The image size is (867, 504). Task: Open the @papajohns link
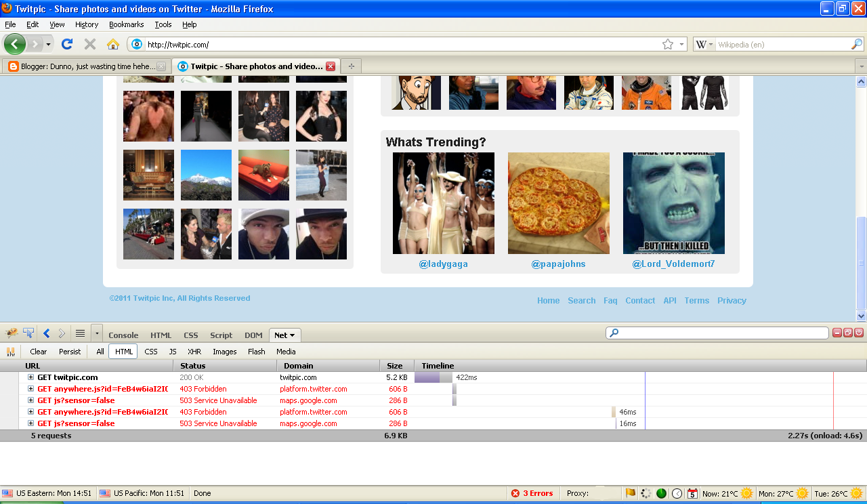click(558, 264)
